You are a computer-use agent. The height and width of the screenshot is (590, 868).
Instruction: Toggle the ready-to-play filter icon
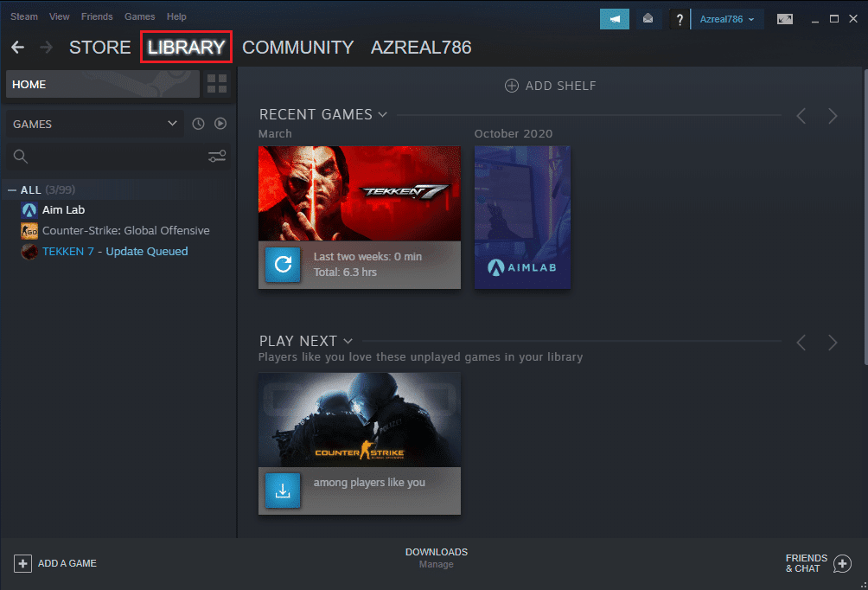tap(220, 124)
